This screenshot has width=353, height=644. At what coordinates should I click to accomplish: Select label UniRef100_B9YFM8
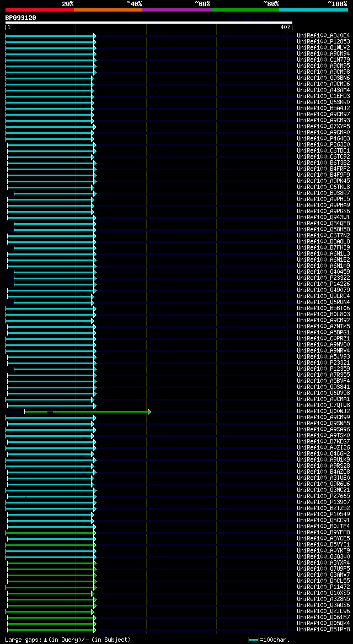[323, 532]
